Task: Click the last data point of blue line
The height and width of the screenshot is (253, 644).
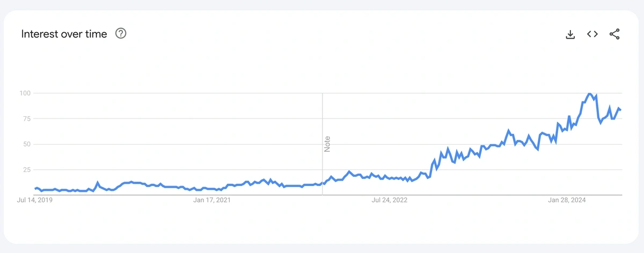Action: click(x=620, y=110)
